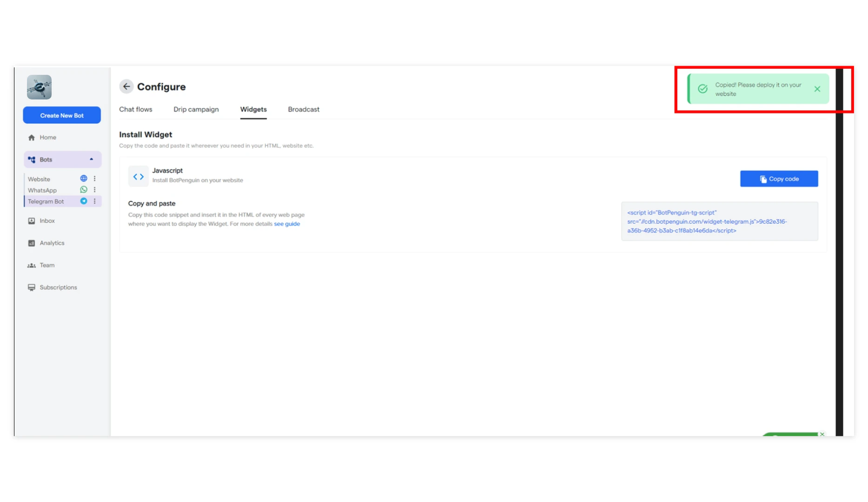
Task: Click the Configure page title
Action: click(161, 86)
